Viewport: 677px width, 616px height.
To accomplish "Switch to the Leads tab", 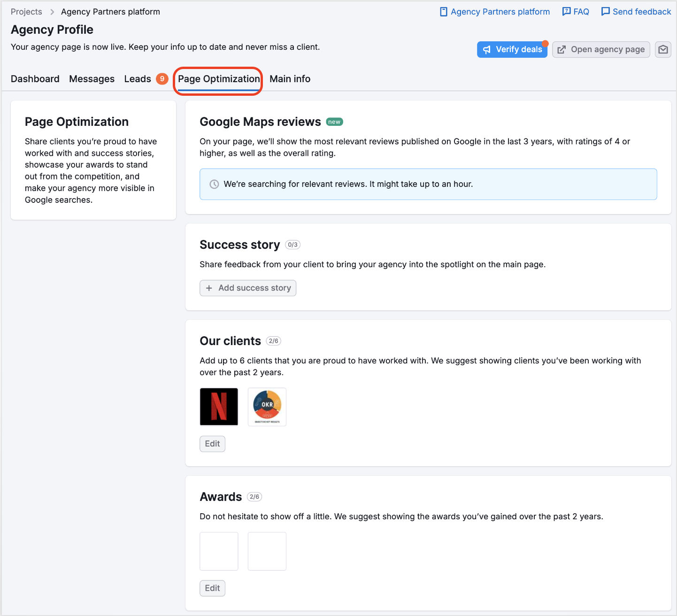I will [x=137, y=79].
